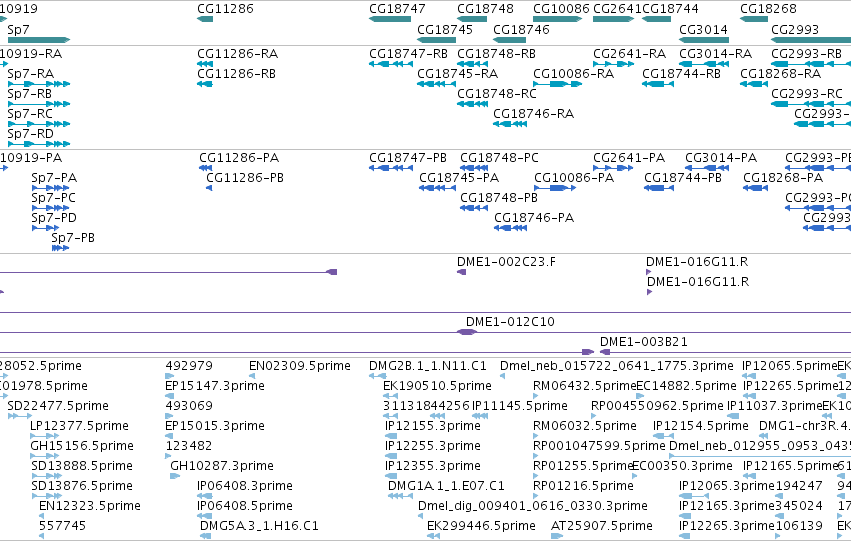Viewport: 851px width, 541px height.
Task: Select the CG18746-PA protein
Action: [x=534, y=218]
